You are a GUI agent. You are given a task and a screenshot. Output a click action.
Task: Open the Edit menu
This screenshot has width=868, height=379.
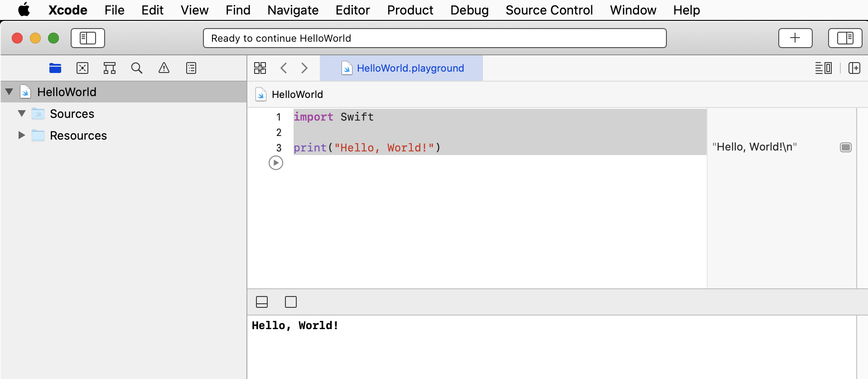[x=152, y=10]
